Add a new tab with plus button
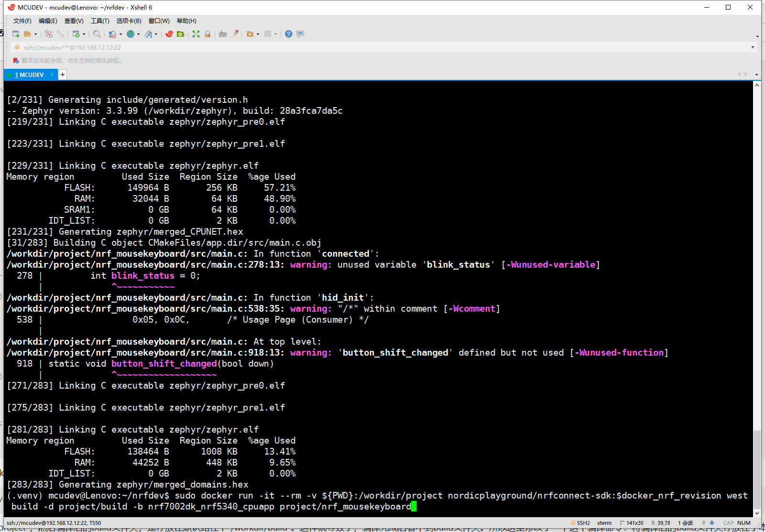Screen dimensions: 765x532 click(63, 75)
